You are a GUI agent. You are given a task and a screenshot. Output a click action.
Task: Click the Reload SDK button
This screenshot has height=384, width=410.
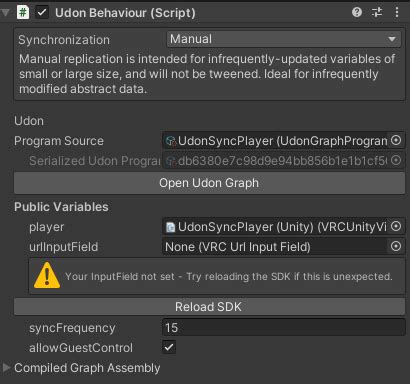coord(209,307)
